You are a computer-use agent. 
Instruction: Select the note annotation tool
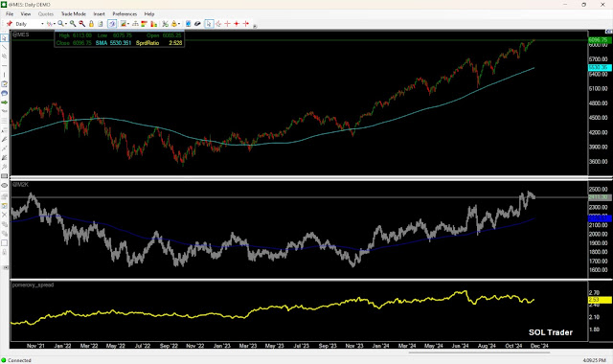click(4, 84)
